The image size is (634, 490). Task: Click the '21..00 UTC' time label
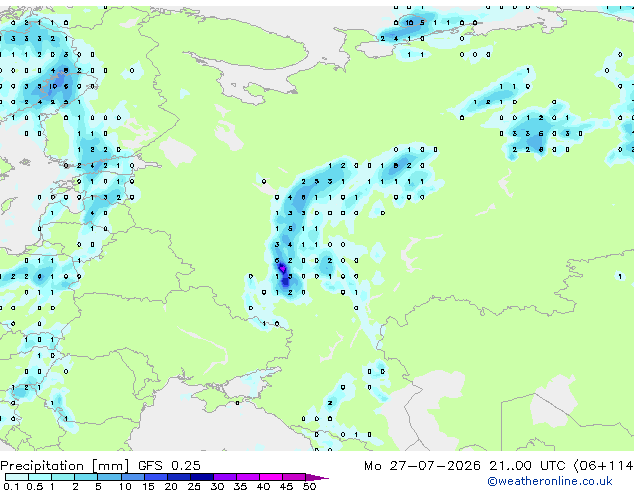tap(527, 466)
